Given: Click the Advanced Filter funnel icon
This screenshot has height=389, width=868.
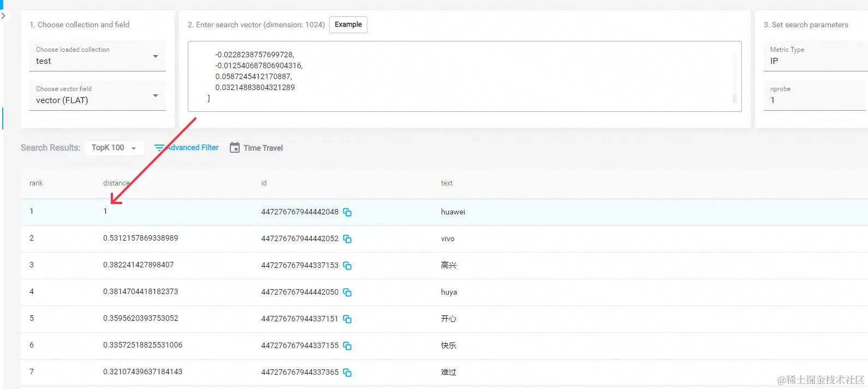Looking at the screenshot, I should [x=159, y=148].
